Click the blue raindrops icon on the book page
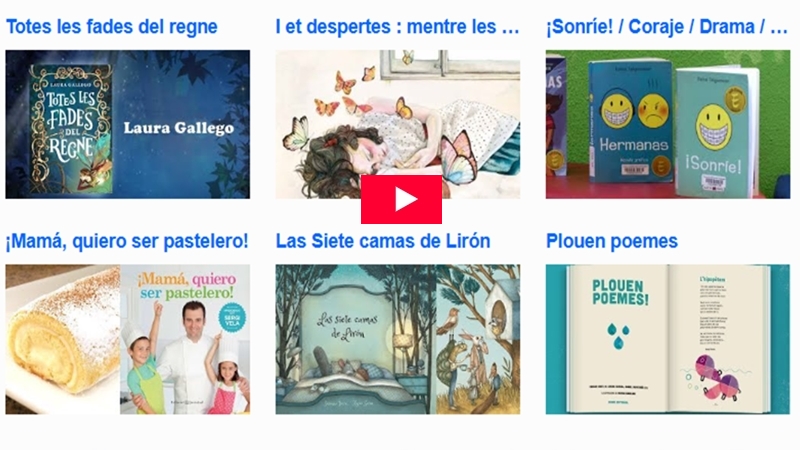The height and width of the screenshot is (450, 800). click(x=618, y=336)
